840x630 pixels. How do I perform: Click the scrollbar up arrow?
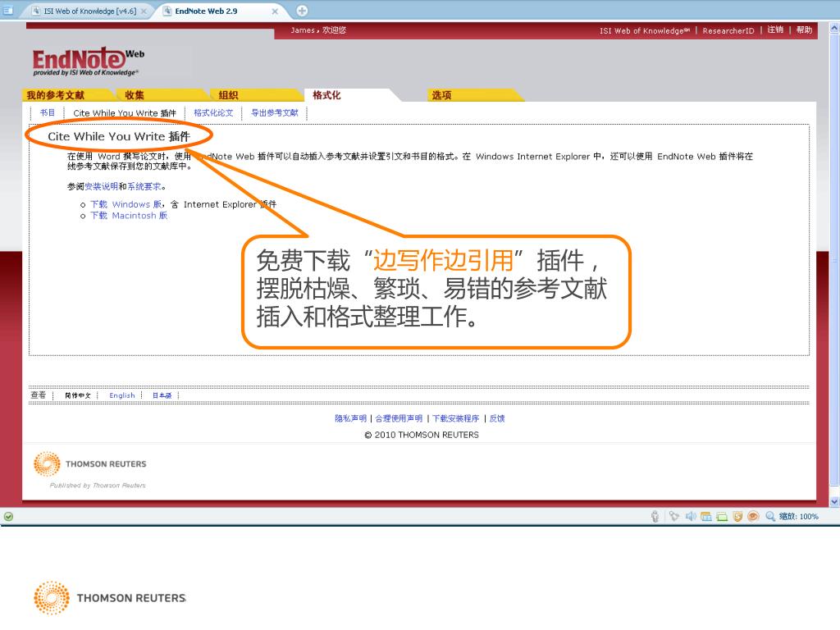(834, 28)
